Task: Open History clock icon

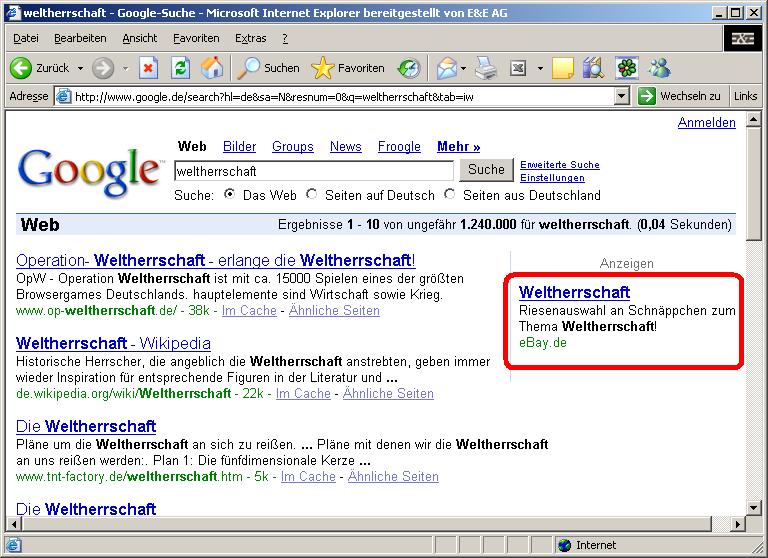Action: (409, 68)
